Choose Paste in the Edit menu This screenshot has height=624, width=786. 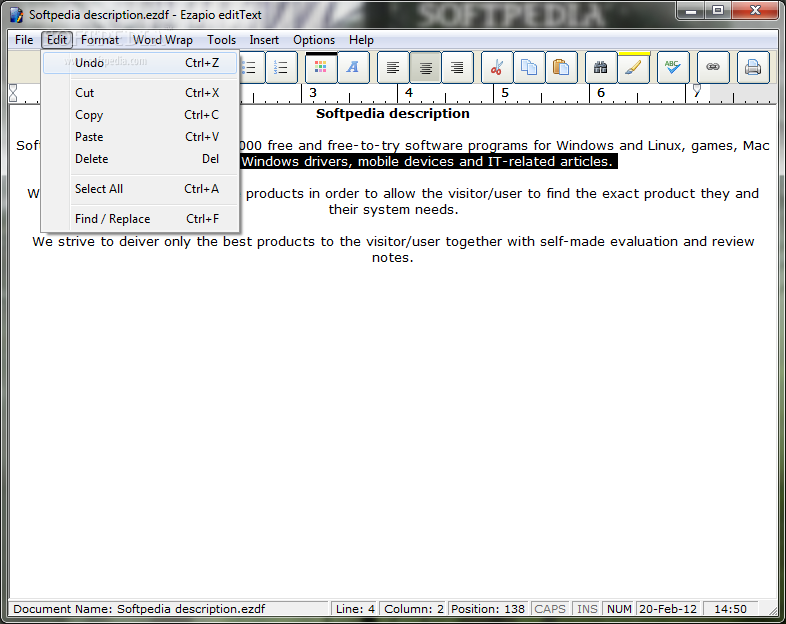pos(140,137)
